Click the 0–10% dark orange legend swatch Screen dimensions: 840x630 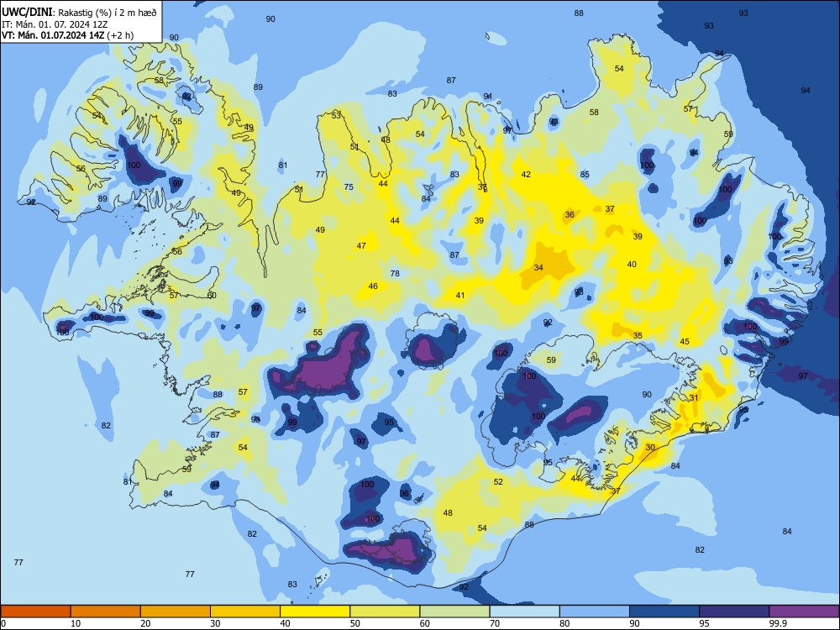point(35,612)
